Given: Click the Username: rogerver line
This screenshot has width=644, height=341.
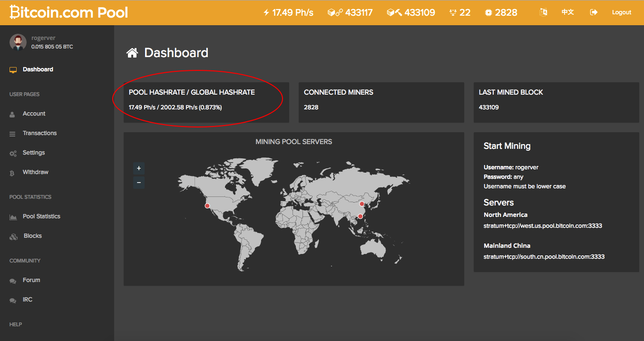Looking at the screenshot, I should 511,167.
